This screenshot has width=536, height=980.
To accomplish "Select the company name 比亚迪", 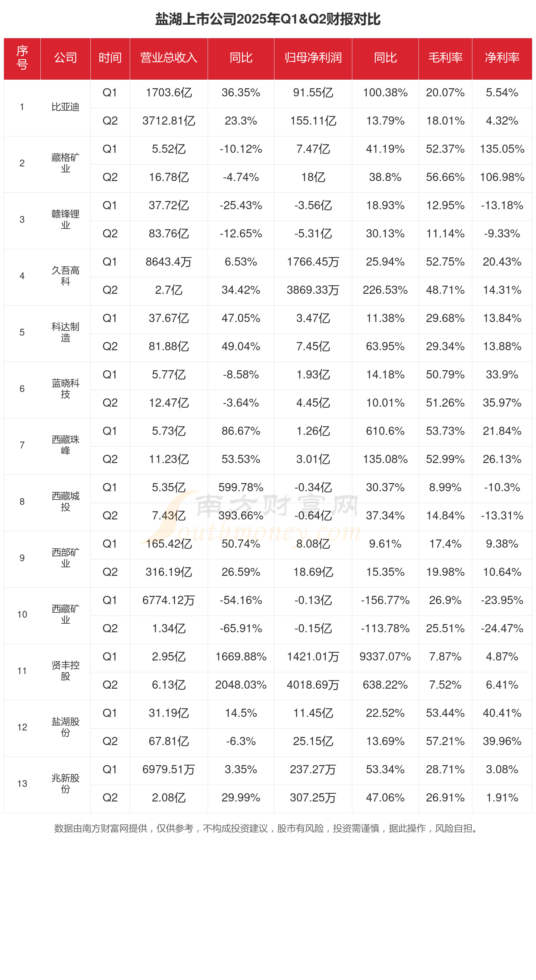I will point(65,107).
